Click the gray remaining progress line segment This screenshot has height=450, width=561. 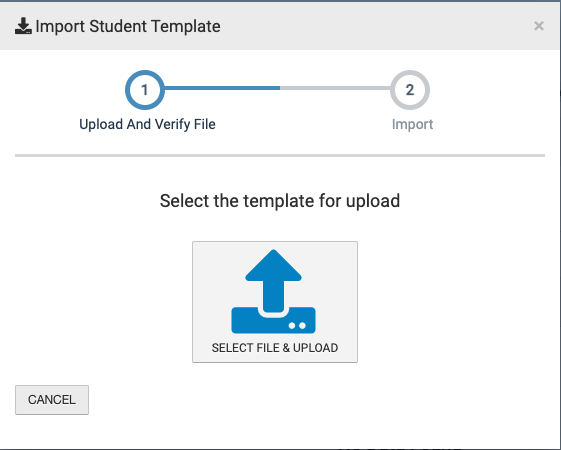pos(335,88)
